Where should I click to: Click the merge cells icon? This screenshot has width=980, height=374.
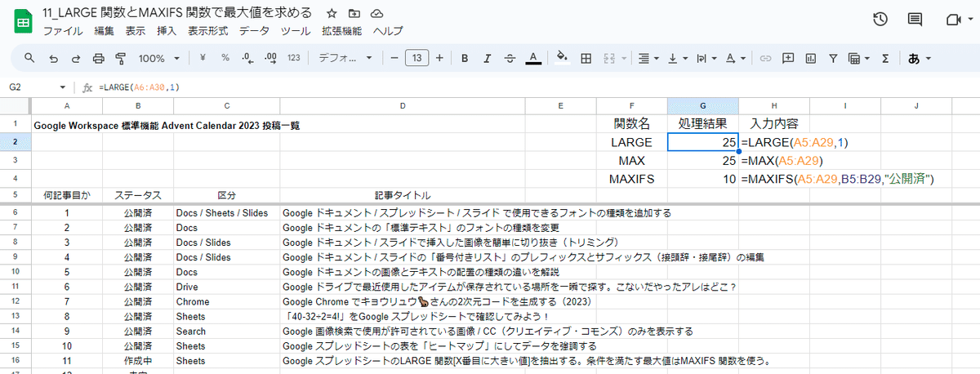click(609, 58)
